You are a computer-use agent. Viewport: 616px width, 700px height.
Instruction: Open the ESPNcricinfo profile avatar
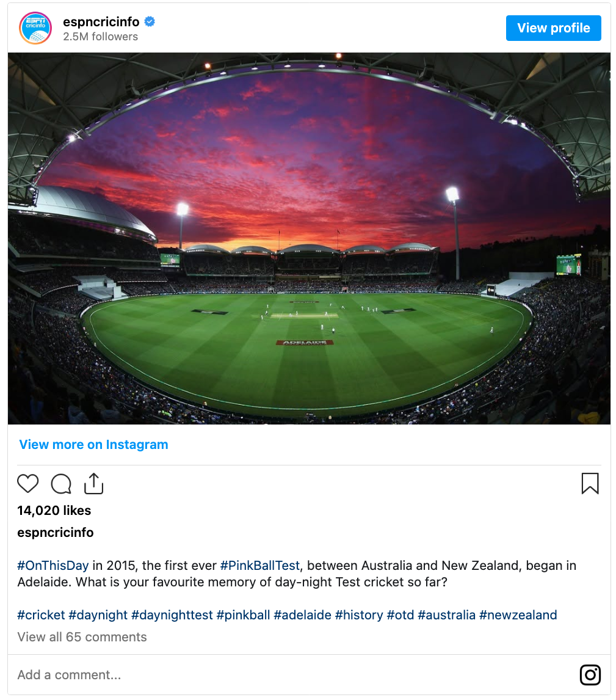point(35,28)
